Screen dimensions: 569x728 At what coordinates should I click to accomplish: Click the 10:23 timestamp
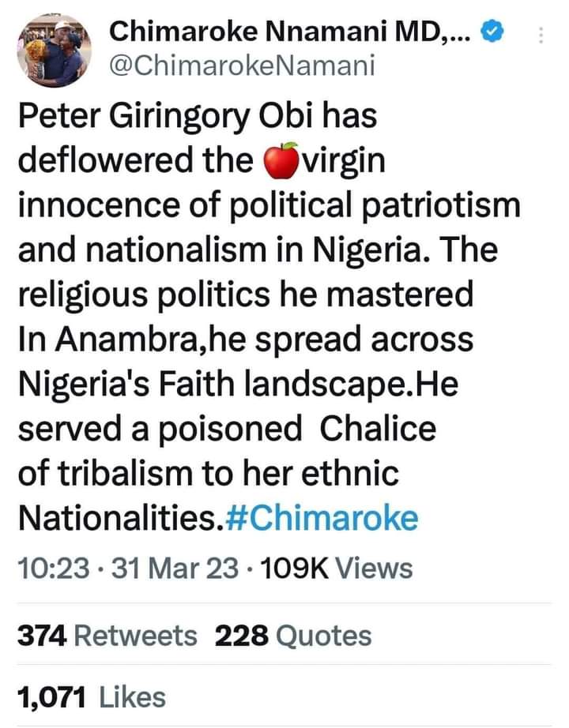[51, 568]
